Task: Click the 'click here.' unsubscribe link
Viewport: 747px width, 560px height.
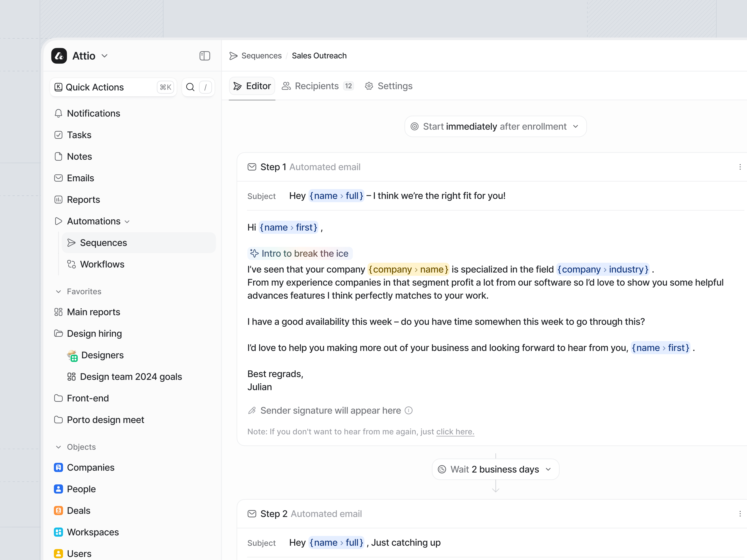Action: 455,432
